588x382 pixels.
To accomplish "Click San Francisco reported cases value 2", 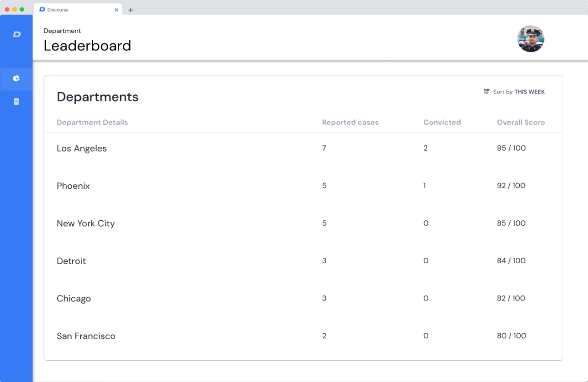I will click(x=324, y=336).
